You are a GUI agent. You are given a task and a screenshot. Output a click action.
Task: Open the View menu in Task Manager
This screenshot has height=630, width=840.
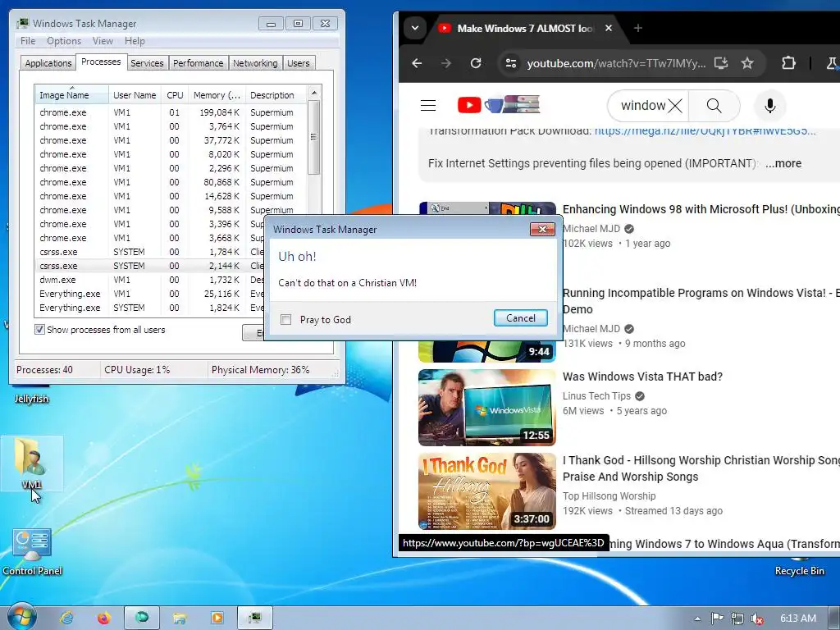click(x=103, y=41)
